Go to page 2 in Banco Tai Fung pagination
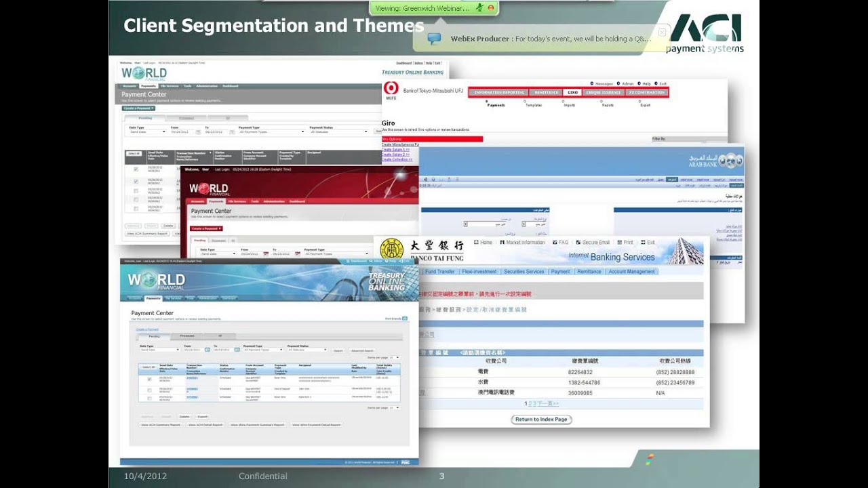Screen dimensions: 868x488 530,404
